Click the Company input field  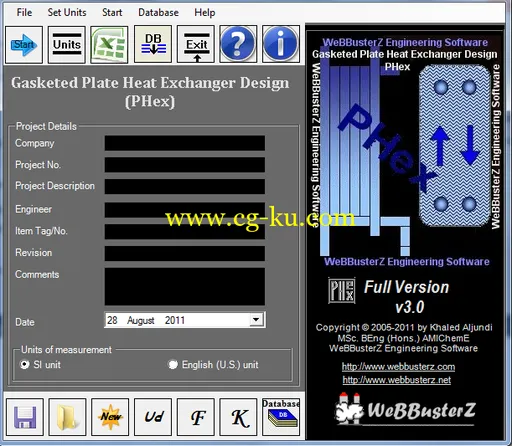pos(185,143)
